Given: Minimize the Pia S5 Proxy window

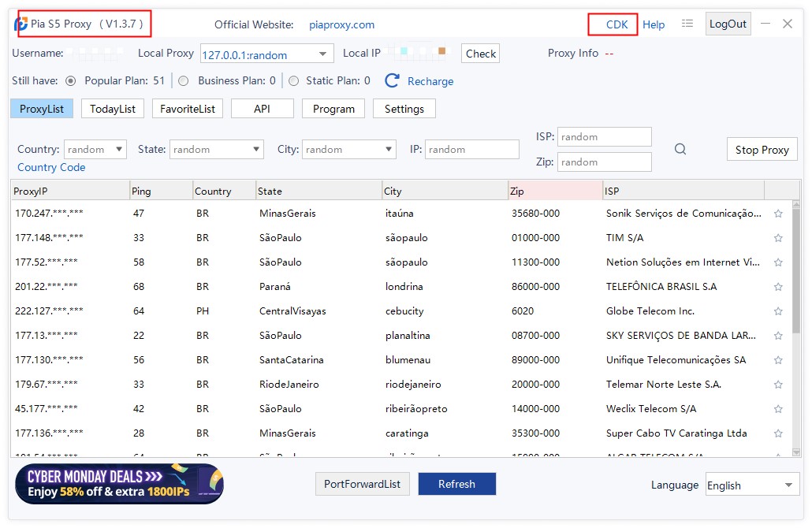Looking at the screenshot, I should pos(765,24).
